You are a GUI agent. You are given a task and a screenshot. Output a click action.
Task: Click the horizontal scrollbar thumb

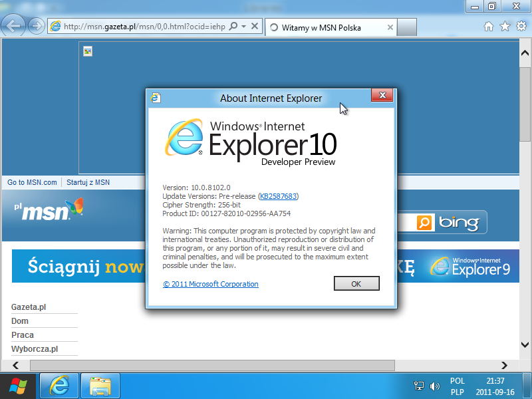tap(212, 365)
